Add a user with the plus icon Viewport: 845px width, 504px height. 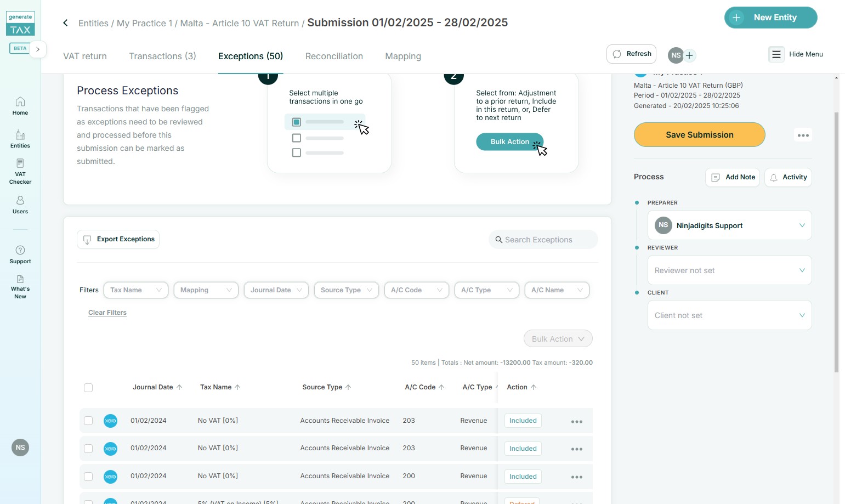pyautogui.click(x=689, y=55)
